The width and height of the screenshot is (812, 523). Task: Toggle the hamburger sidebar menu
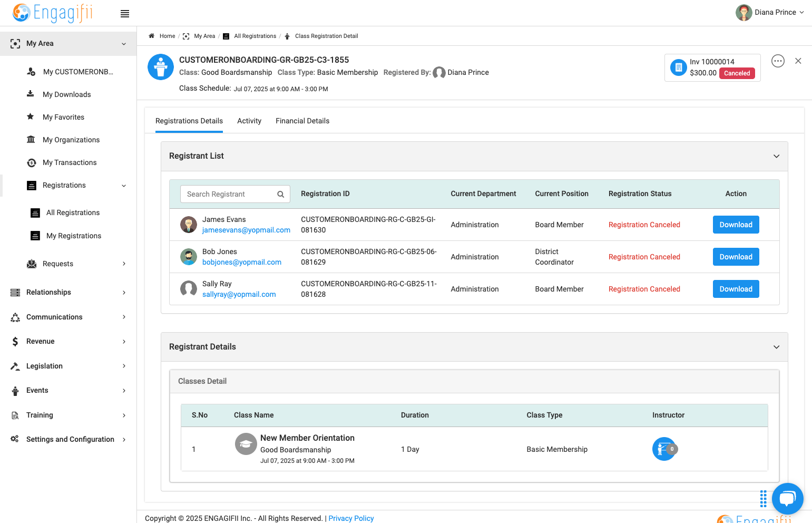coord(125,14)
